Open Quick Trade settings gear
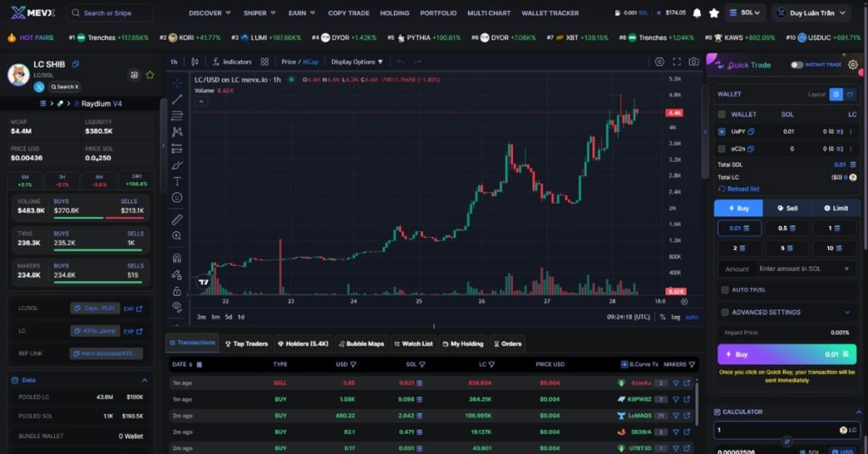 [x=853, y=64]
